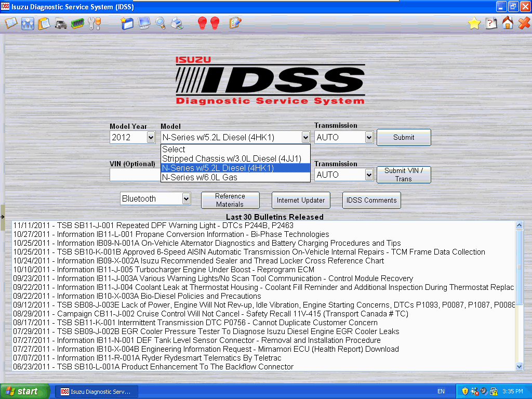
Task: Click the yellow star favorites icon
Action: click(x=474, y=23)
